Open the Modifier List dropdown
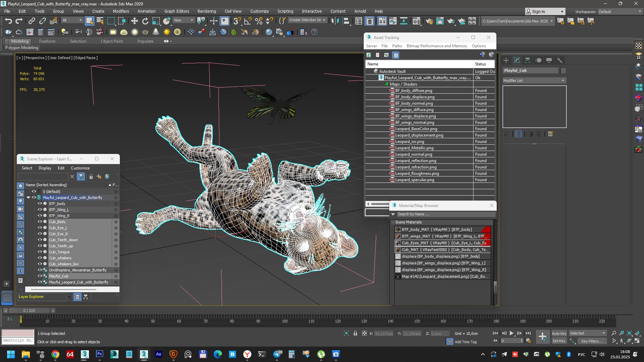The width and height of the screenshot is (644, 362). click(x=534, y=81)
